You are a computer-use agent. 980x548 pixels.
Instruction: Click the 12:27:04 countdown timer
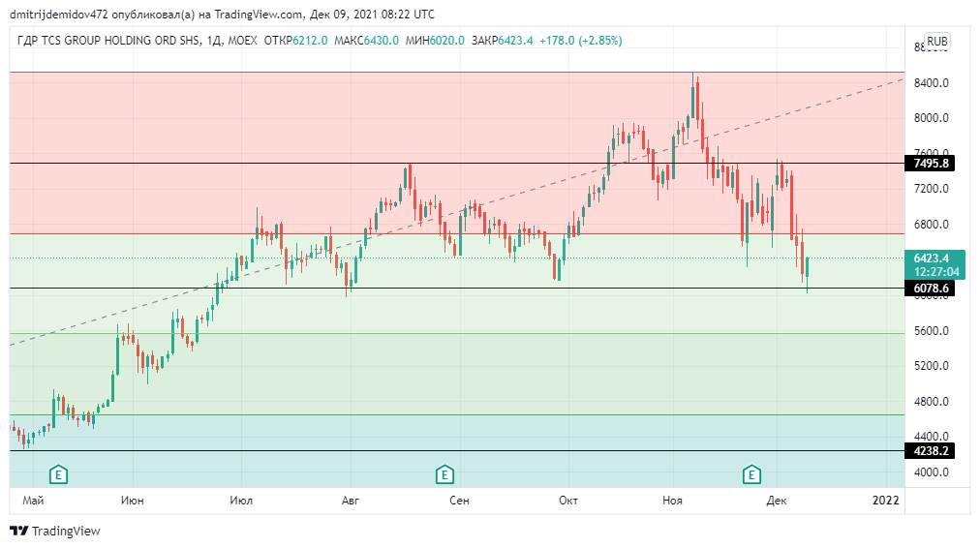coord(935,272)
